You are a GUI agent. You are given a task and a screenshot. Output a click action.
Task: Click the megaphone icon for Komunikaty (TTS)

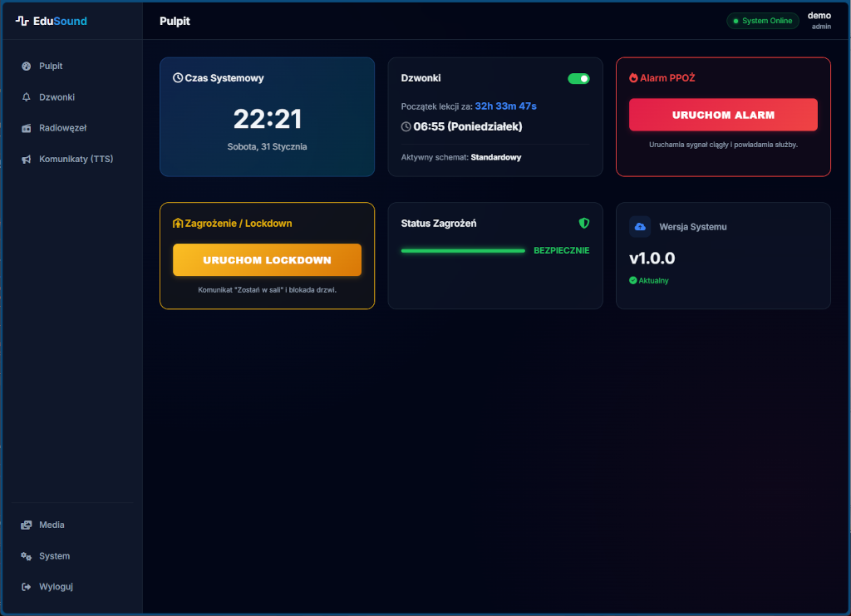point(26,159)
